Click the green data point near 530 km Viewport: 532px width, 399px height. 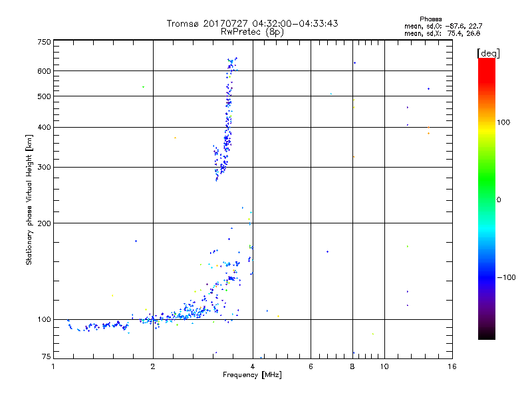point(143,87)
